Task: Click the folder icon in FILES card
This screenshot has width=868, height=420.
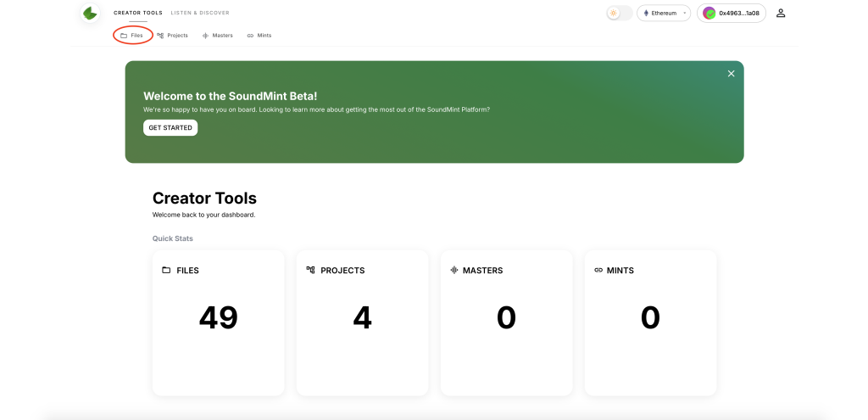Action: pyautogui.click(x=166, y=271)
